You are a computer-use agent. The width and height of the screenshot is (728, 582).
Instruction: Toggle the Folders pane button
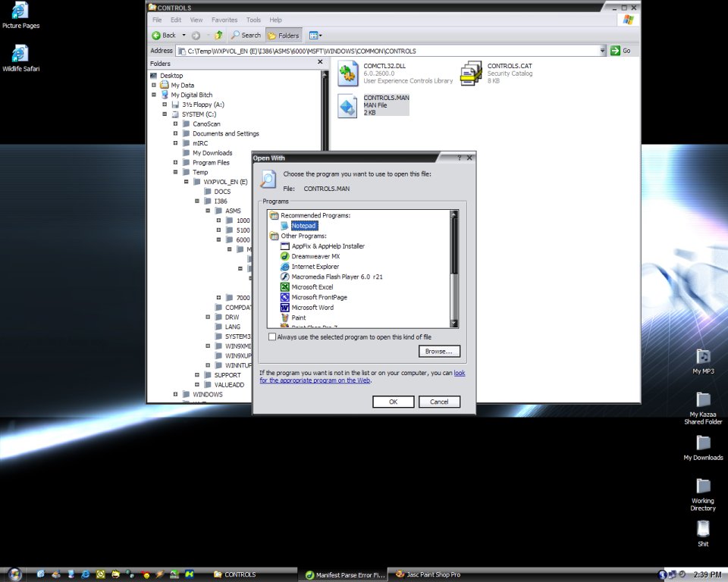click(283, 36)
